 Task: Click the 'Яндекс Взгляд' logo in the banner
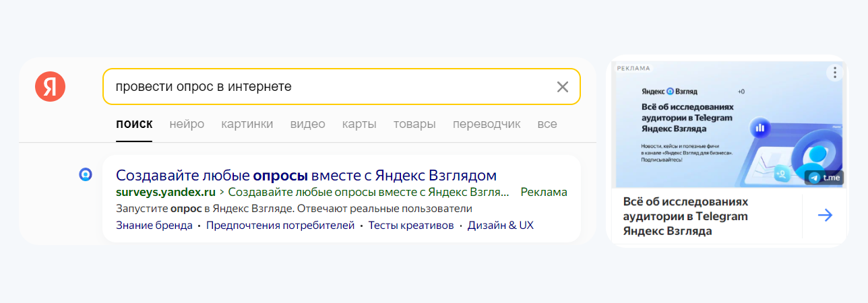[x=669, y=90]
